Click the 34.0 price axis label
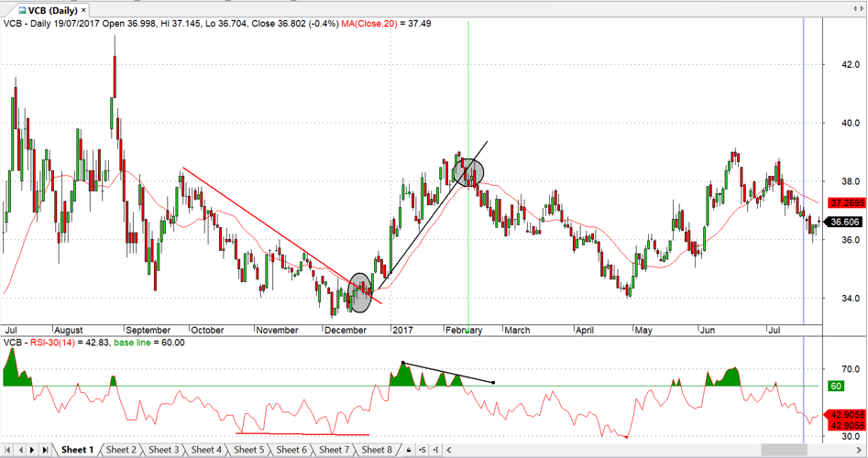 pyautogui.click(x=850, y=298)
